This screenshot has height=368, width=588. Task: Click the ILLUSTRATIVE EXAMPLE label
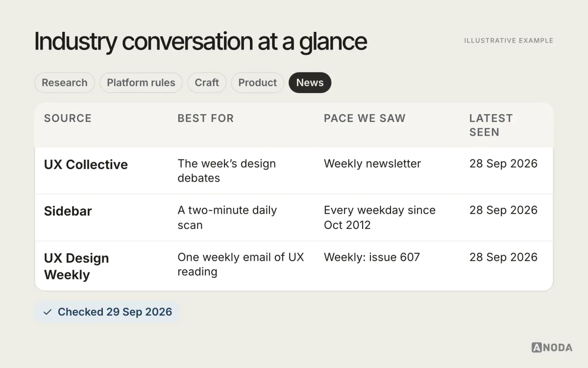click(x=509, y=41)
